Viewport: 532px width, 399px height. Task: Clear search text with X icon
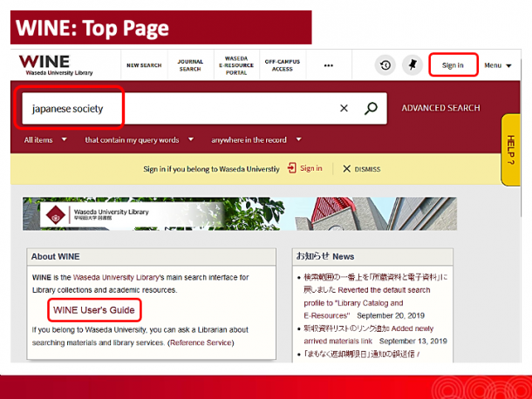coord(344,108)
